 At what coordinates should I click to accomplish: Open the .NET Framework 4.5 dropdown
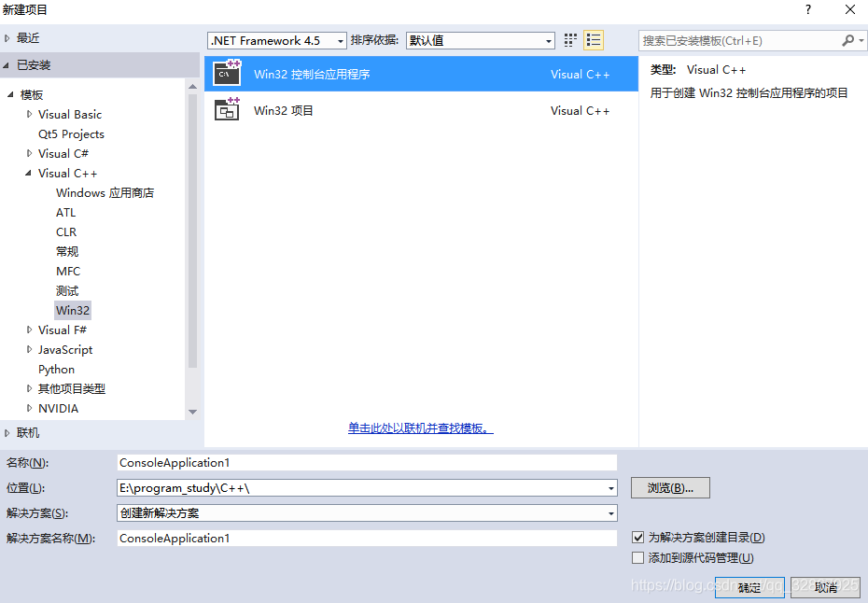click(x=277, y=40)
